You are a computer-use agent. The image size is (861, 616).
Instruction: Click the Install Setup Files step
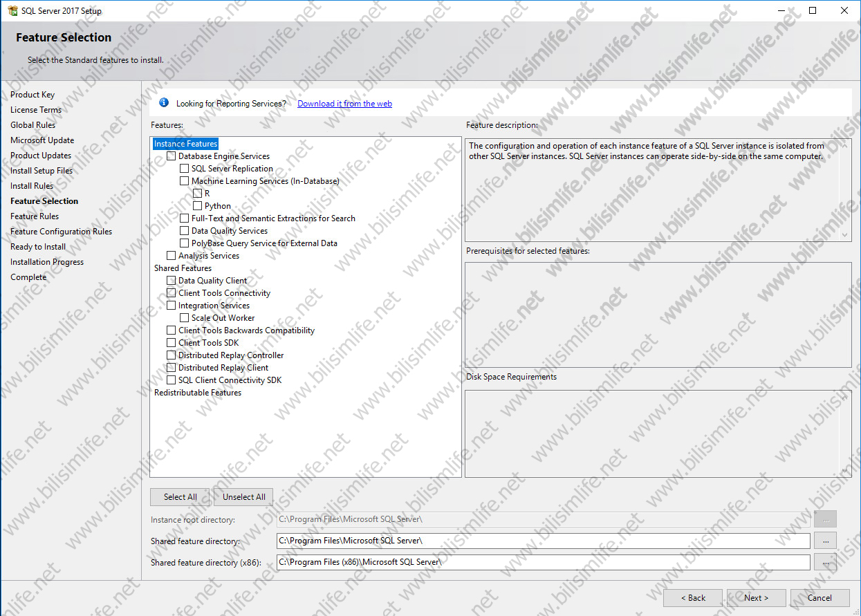coord(41,171)
